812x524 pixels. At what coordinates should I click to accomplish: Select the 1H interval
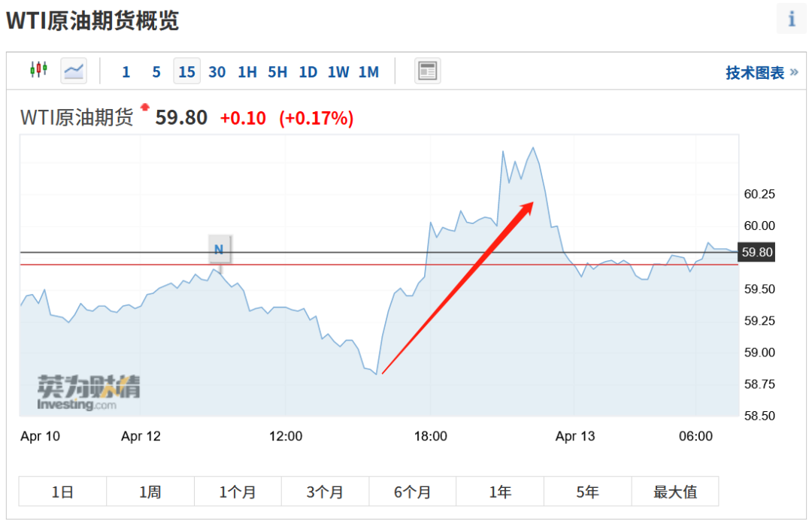tap(247, 72)
